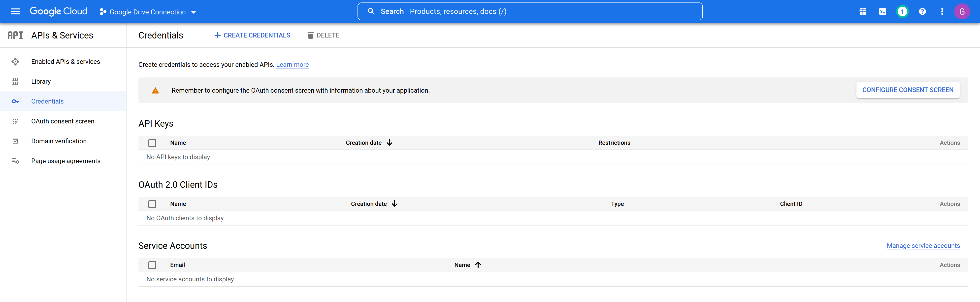Expand the Google Drive Connection project selector
This screenshot has width=980, height=302.
(148, 12)
